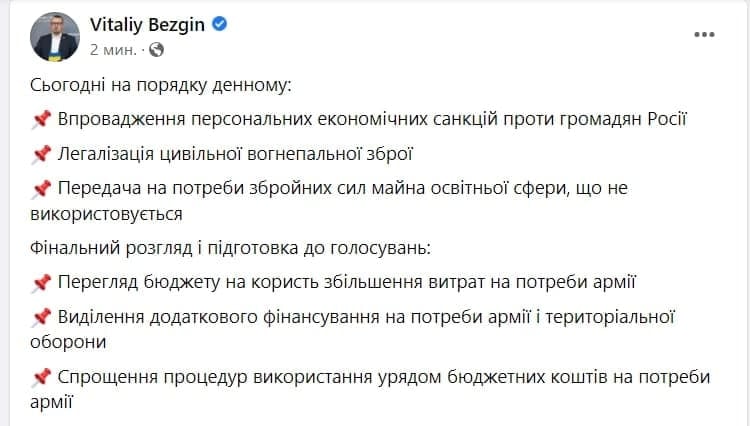
Task: Click the pushpin emoji before 'Спрощення процедур'
Action: 41,377
